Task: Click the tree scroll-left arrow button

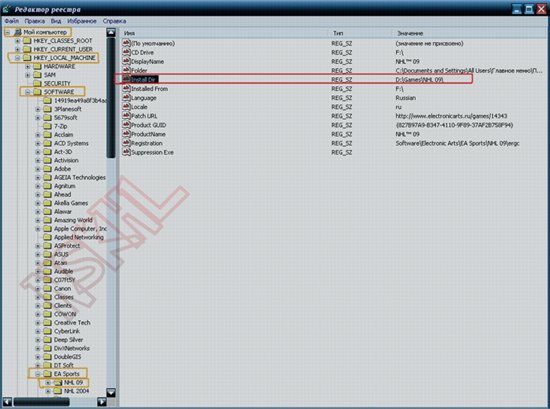Action: 7,401
